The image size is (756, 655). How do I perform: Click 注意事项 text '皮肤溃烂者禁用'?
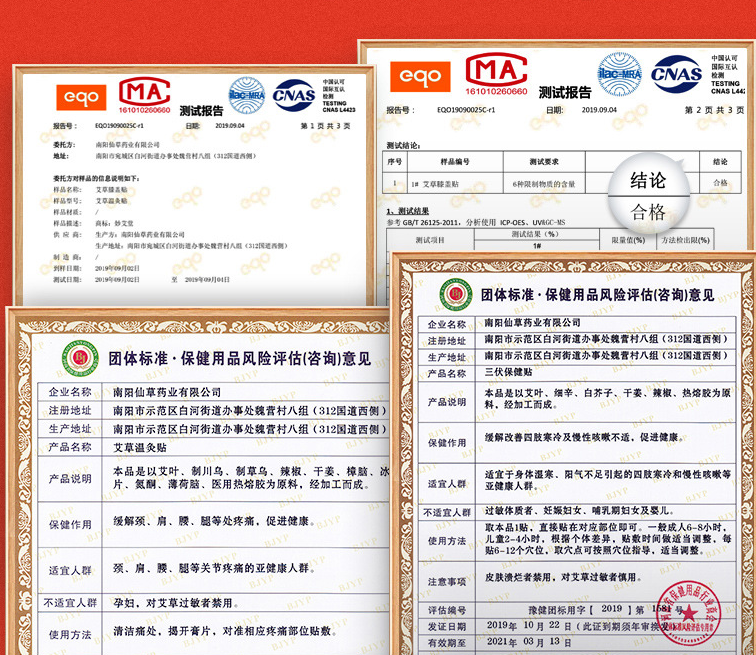pyautogui.click(x=563, y=577)
